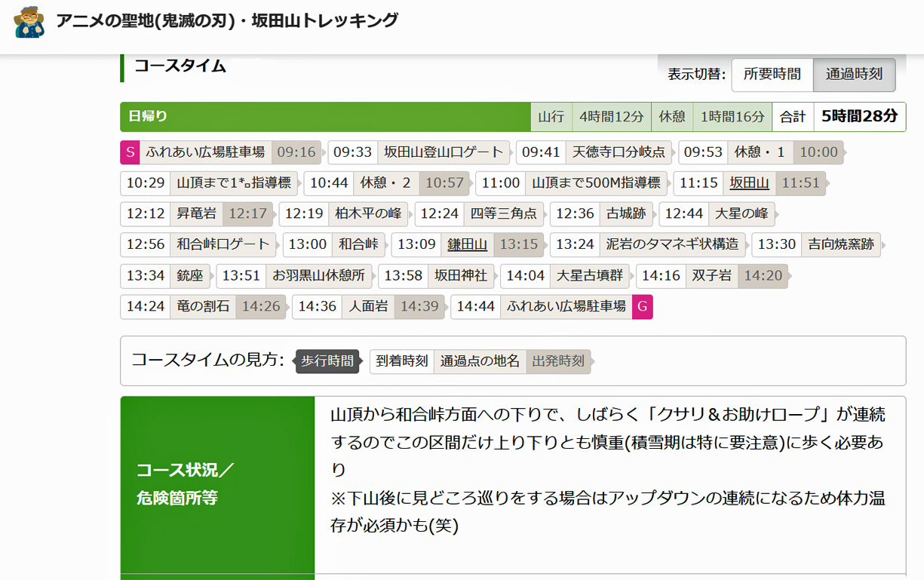The height and width of the screenshot is (580, 924).
Task: Click the hiker avatar icon in header
Action: pos(29,21)
